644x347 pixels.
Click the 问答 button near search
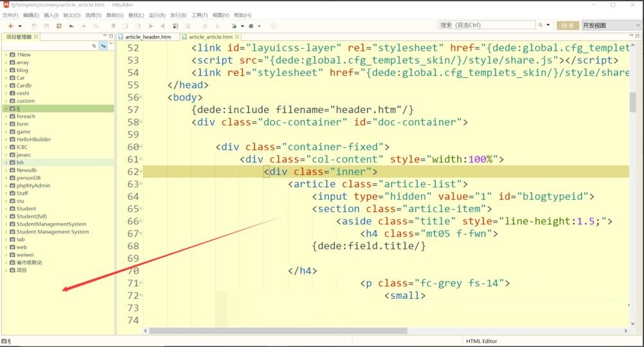point(566,26)
